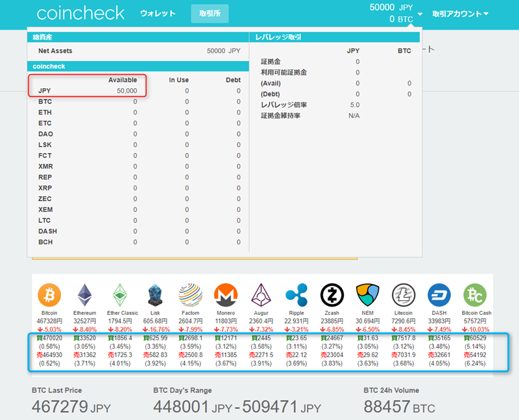
Task: Click the Lisk price 605.68円
Action: 155,321
